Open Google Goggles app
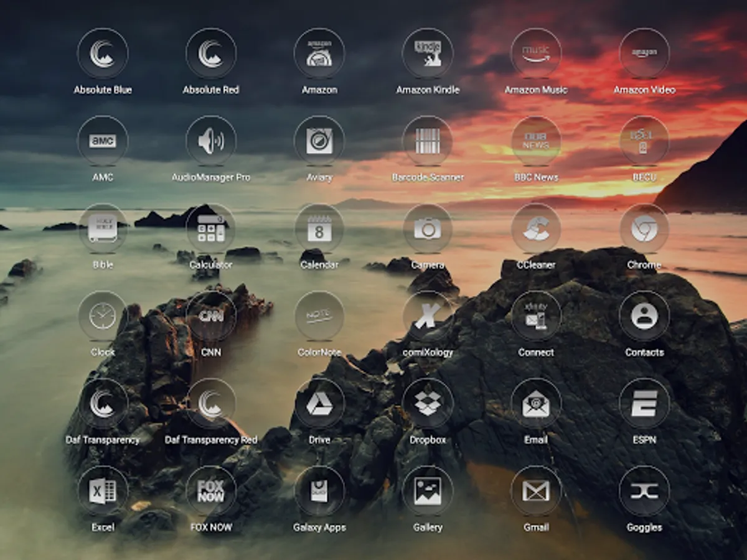 644,492
